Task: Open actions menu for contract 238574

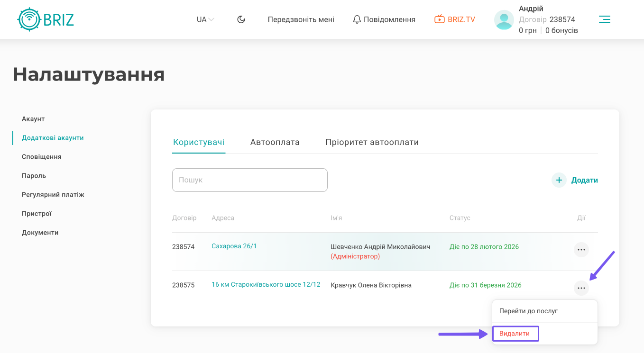Action: [x=581, y=249]
